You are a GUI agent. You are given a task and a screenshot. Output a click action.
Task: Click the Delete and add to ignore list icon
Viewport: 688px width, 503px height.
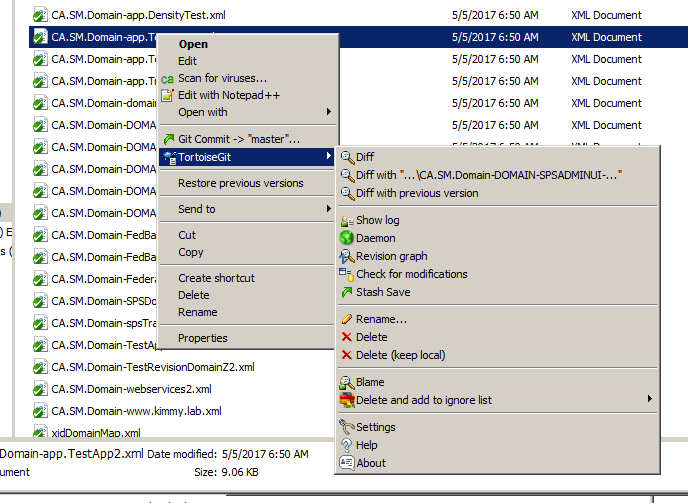coord(347,400)
